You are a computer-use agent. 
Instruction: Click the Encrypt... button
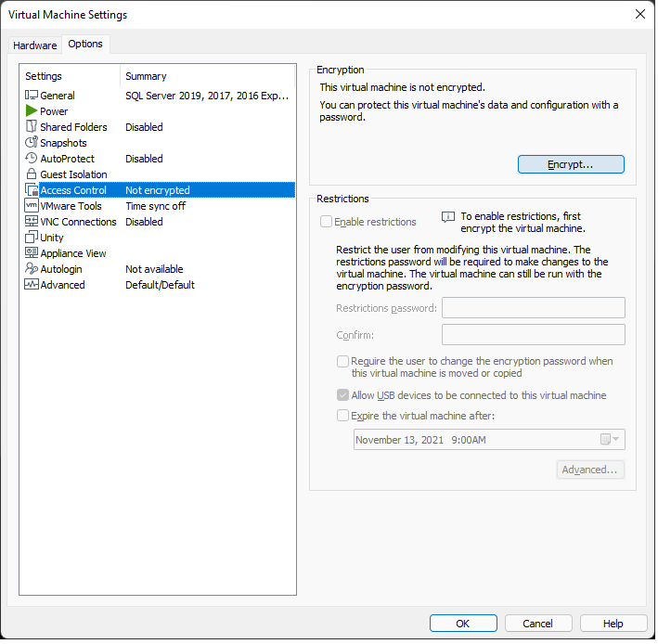pos(573,165)
